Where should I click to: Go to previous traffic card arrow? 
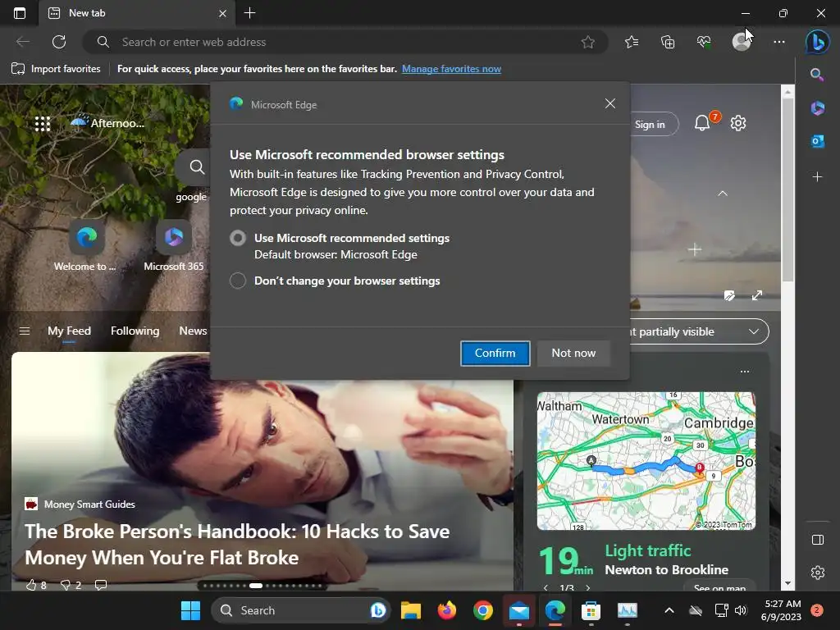pos(546,587)
